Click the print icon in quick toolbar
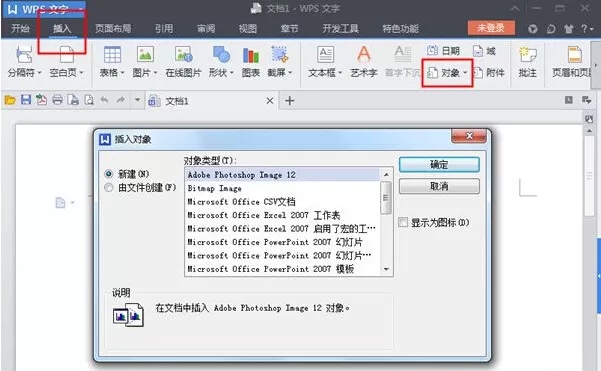 point(57,100)
